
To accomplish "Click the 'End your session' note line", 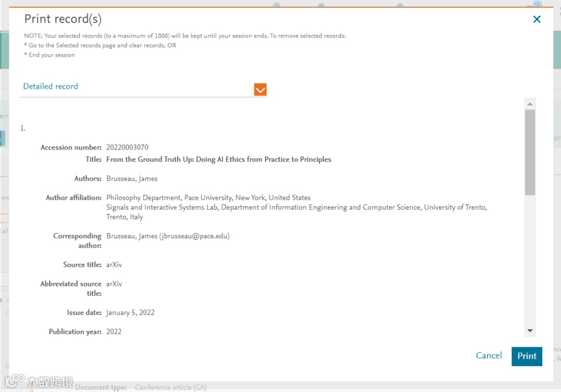I will 49,55.
